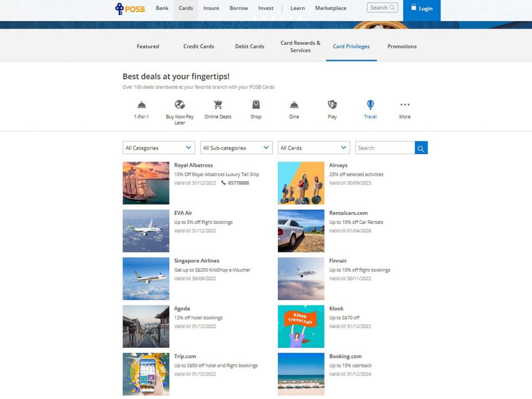This screenshot has width=532, height=399.
Task: Switch to the Credit Cards tab
Action: point(199,46)
